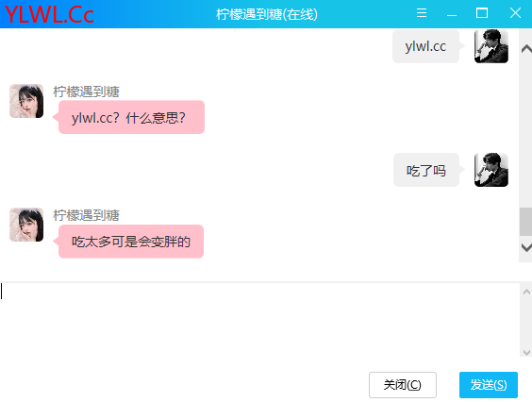
Task: Click inside the message input box
Action: click(260, 320)
